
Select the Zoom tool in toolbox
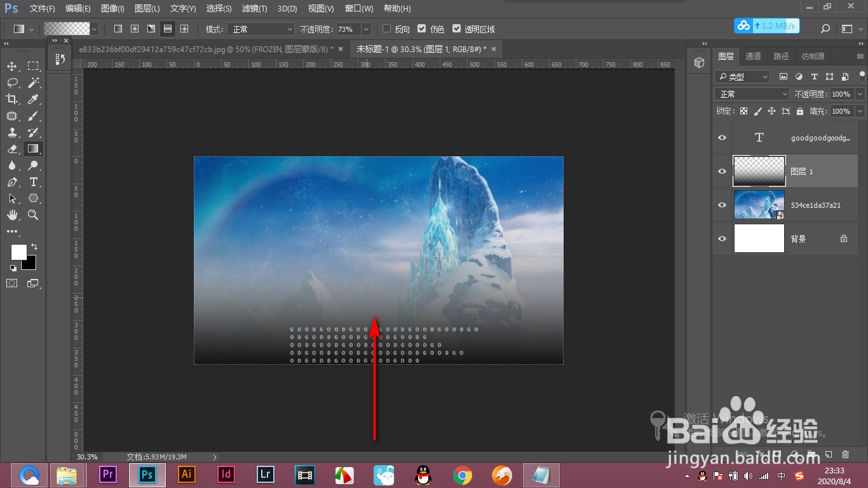pyautogui.click(x=33, y=215)
